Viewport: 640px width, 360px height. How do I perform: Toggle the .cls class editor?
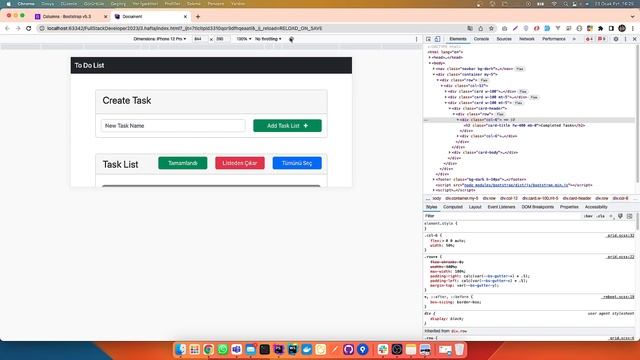click(601, 216)
